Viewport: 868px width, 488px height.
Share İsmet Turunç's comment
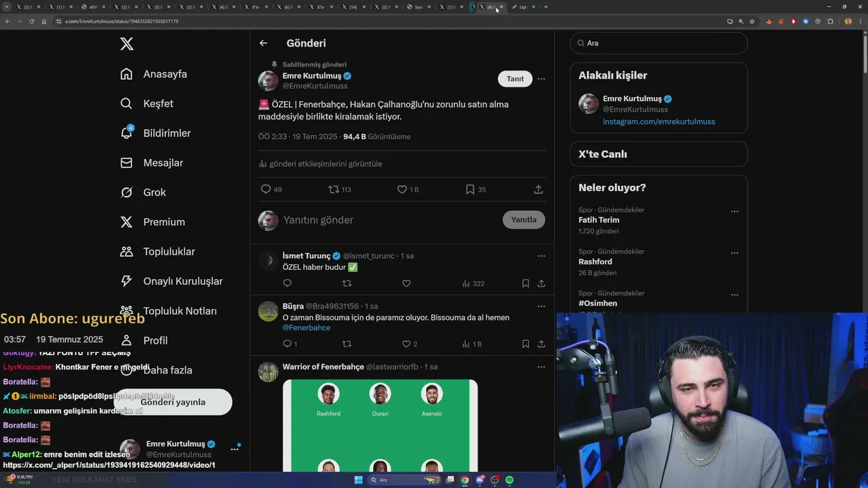coord(541,283)
